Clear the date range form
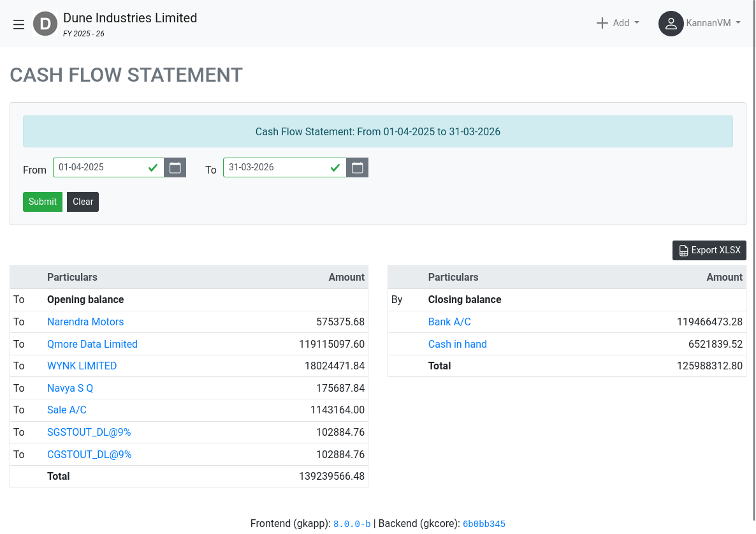 [83, 202]
